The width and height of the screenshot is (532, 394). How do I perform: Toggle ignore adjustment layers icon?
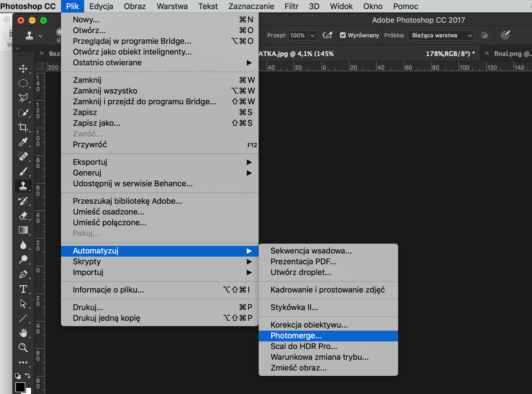tap(485, 35)
